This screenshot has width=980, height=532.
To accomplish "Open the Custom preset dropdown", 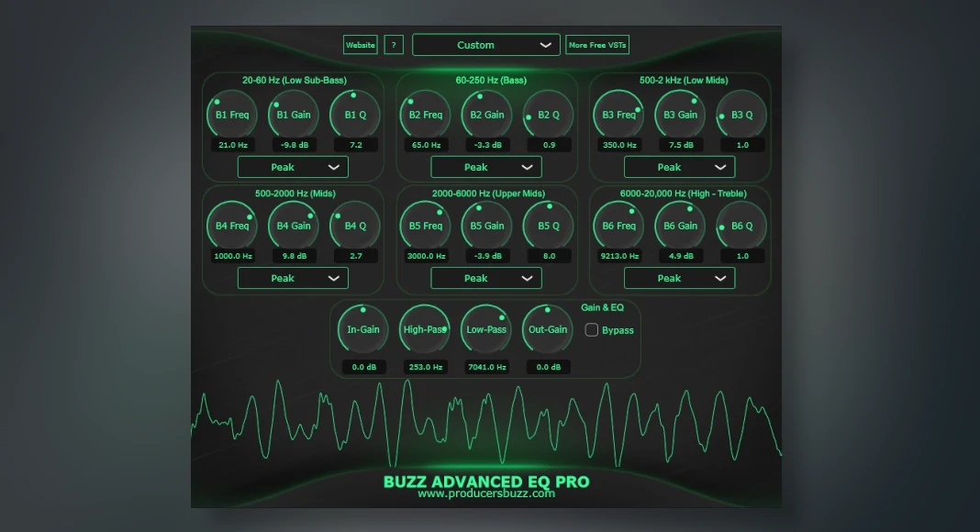I will click(x=486, y=45).
